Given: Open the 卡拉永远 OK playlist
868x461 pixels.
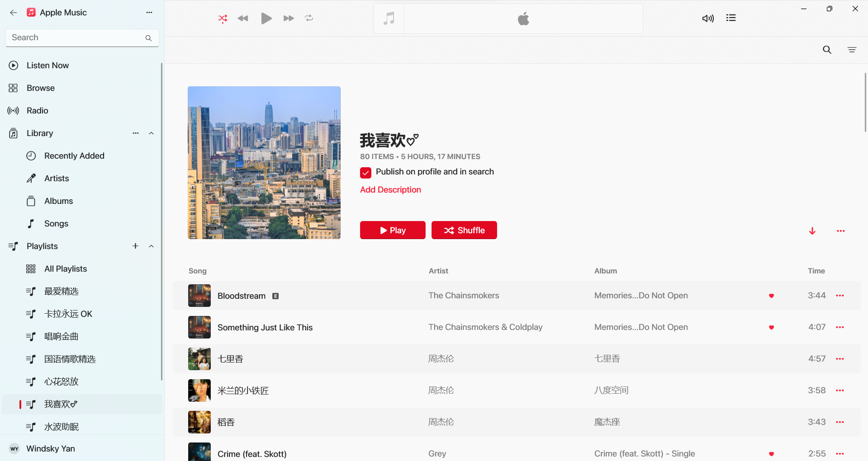Looking at the screenshot, I should [x=81, y=314].
